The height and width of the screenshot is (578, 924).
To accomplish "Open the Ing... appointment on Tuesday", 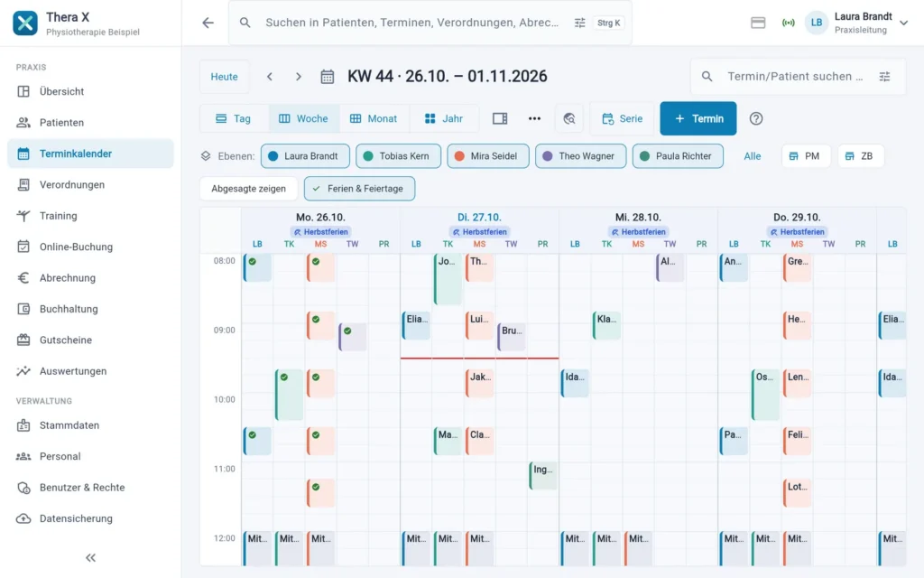I will pos(543,476).
